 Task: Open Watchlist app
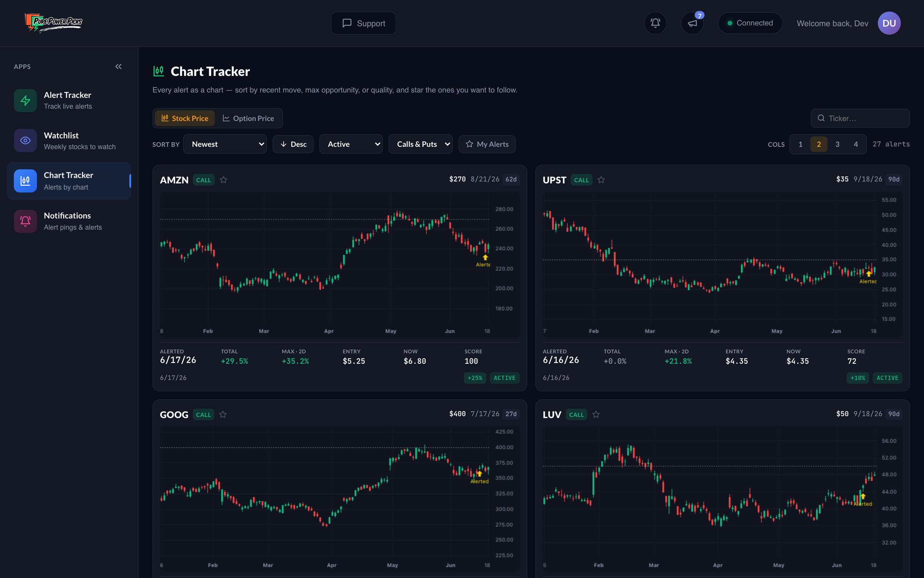(69, 141)
